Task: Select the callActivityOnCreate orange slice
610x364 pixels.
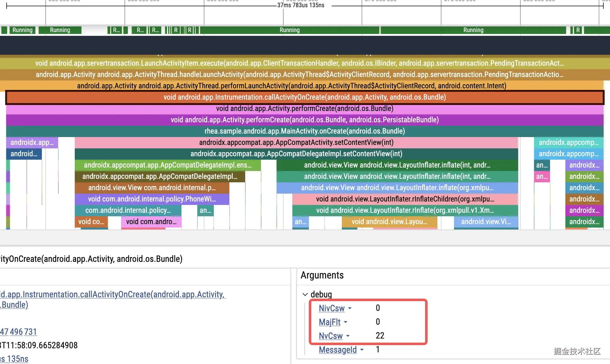Action: tap(304, 97)
